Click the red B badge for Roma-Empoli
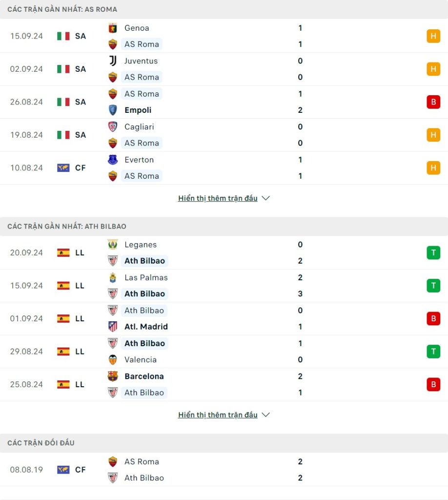 [x=433, y=102]
